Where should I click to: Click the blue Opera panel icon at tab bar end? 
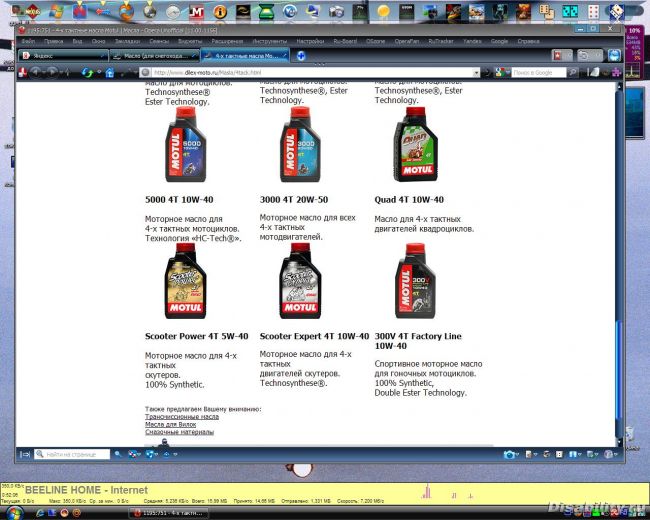click(x=614, y=55)
